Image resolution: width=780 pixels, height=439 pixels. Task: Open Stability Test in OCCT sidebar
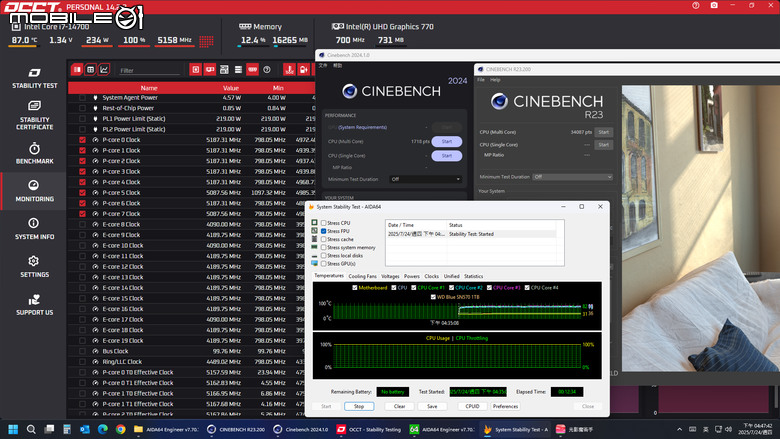click(34, 79)
